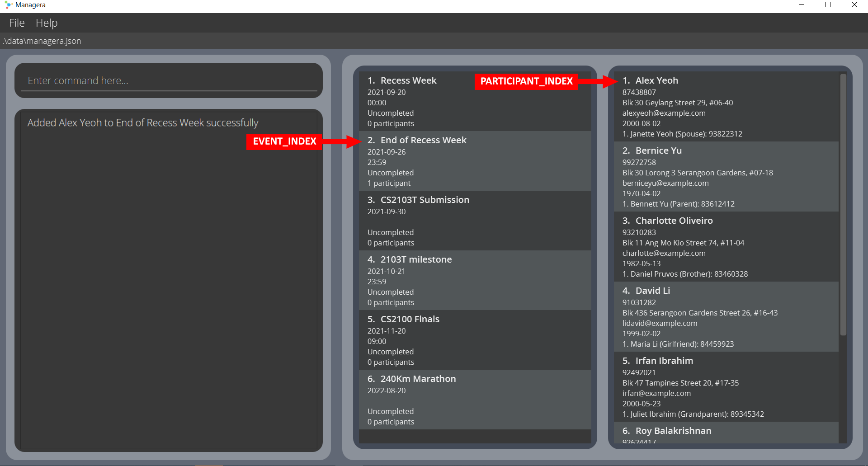
Task: Maximize the Managera window
Action: coord(828,5)
